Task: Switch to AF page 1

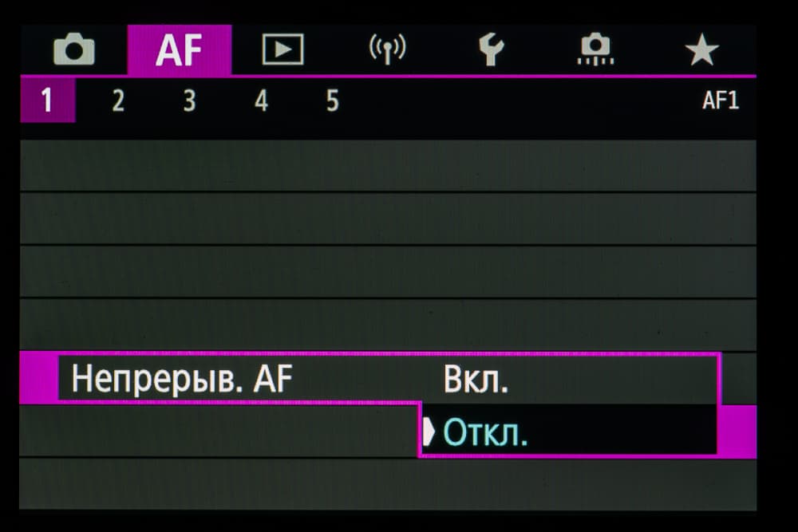Action: pyautogui.click(x=47, y=101)
